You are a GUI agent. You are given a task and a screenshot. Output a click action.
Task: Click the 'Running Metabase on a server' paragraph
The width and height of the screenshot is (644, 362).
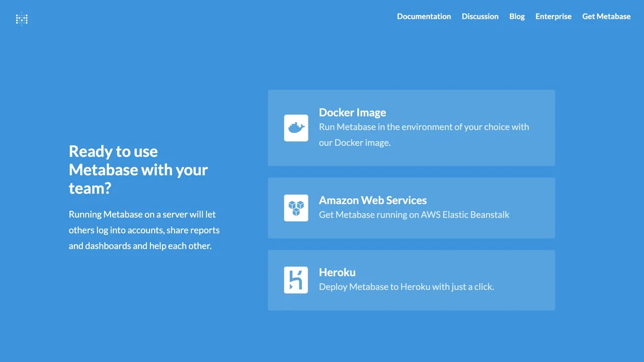(144, 230)
